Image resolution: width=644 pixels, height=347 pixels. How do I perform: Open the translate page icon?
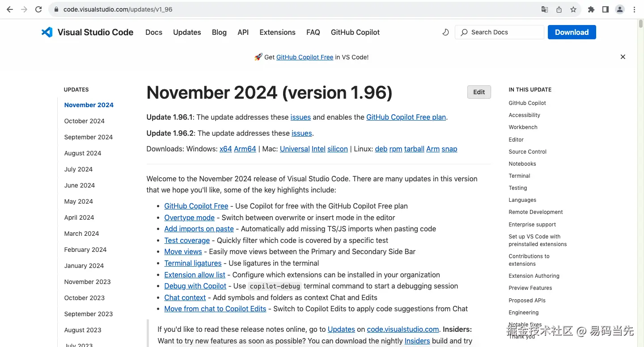coord(545,9)
